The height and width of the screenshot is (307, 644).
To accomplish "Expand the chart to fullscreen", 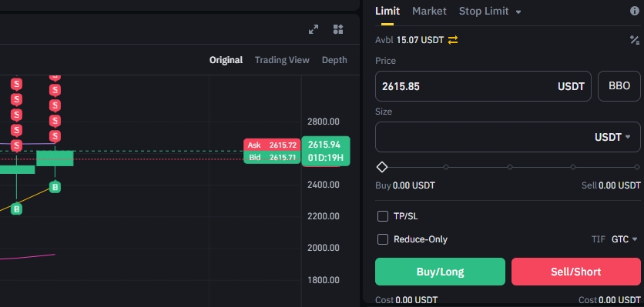I will click(x=314, y=29).
